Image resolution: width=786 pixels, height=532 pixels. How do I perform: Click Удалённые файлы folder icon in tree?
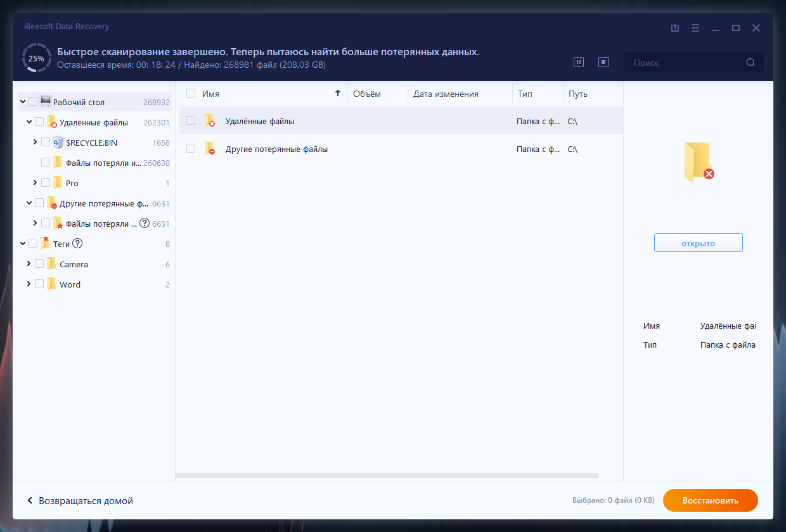click(x=52, y=122)
